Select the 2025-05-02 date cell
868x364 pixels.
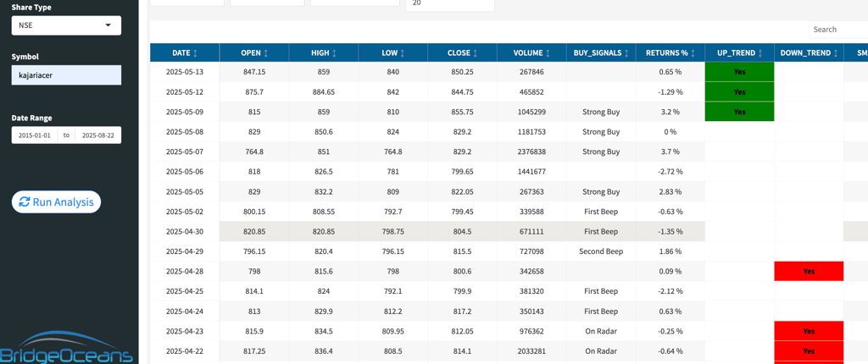tap(185, 212)
